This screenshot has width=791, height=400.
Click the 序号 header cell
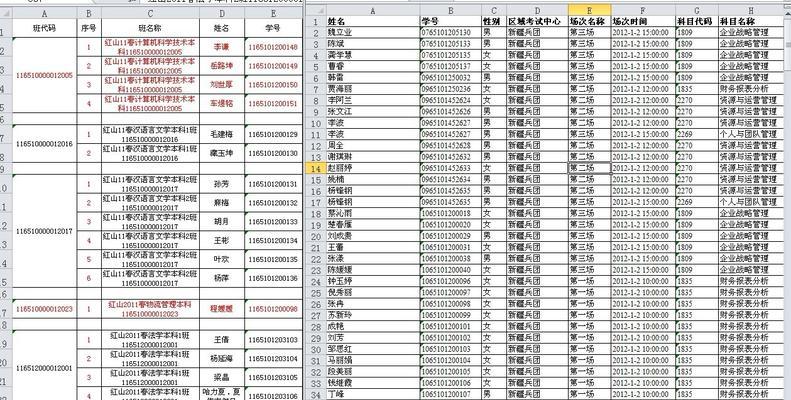coord(89,28)
